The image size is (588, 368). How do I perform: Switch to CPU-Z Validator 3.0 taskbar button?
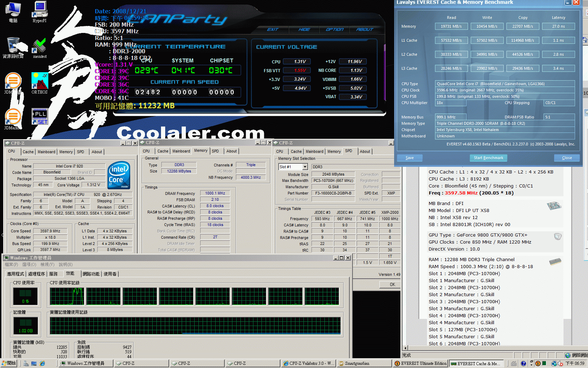click(308, 363)
